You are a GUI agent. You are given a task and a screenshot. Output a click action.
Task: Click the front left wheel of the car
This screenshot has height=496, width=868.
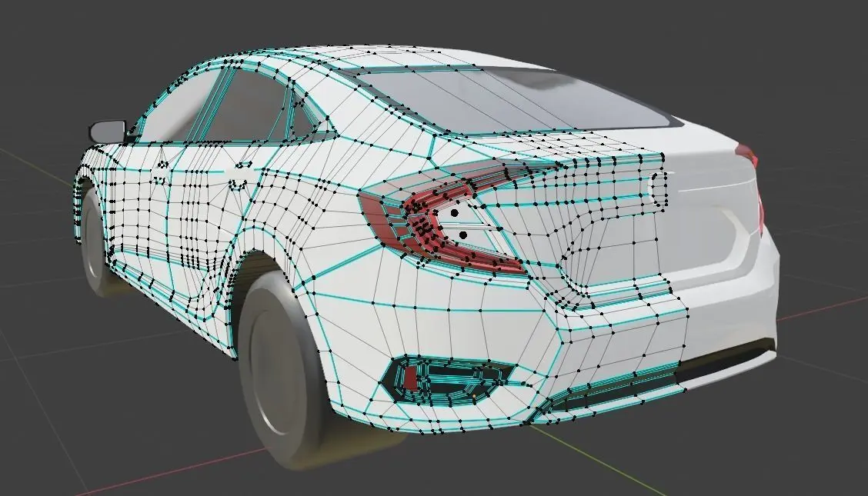pos(94,243)
